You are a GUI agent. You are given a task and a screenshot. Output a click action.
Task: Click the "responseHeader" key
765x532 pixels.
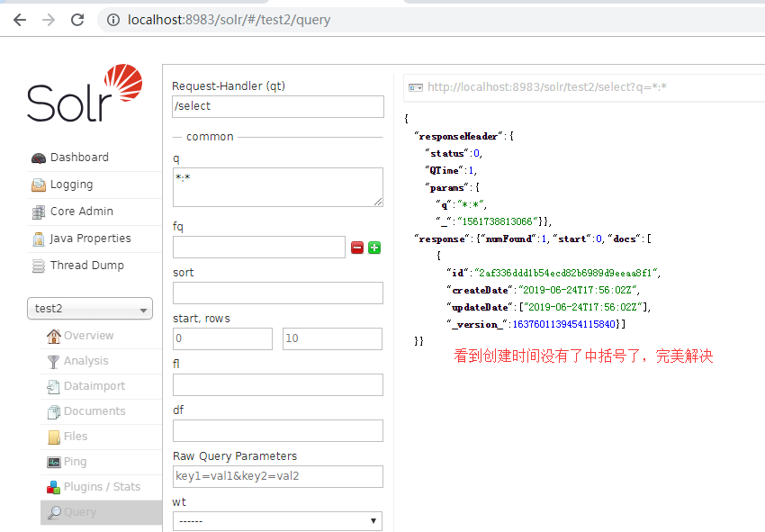459,136
